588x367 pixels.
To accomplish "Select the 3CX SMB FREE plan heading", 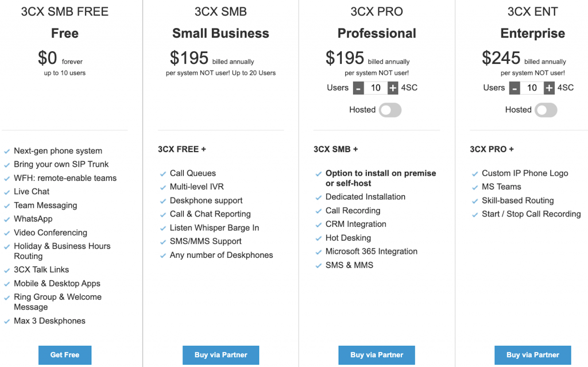I will coord(64,11).
